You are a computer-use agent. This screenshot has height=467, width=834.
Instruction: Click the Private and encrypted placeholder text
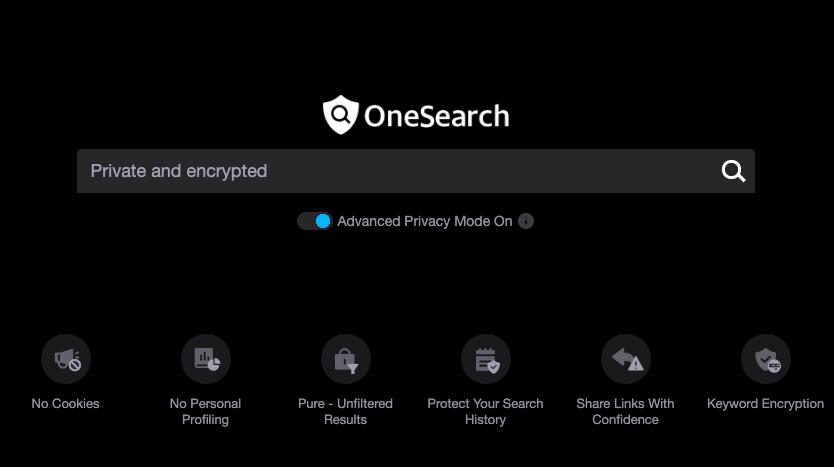pyautogui.click(x=179, y=171)
